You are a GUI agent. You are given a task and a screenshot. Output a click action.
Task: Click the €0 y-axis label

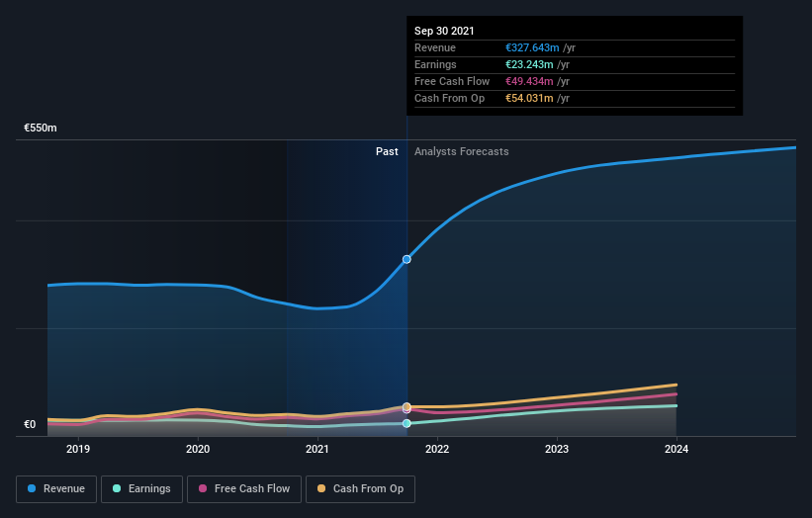[30, 424]
